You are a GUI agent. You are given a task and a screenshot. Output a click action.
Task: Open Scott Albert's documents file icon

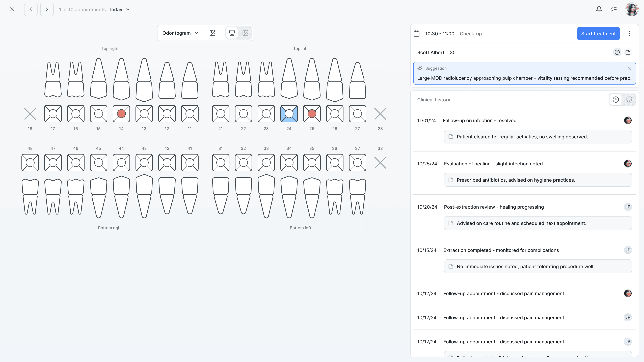628,52
